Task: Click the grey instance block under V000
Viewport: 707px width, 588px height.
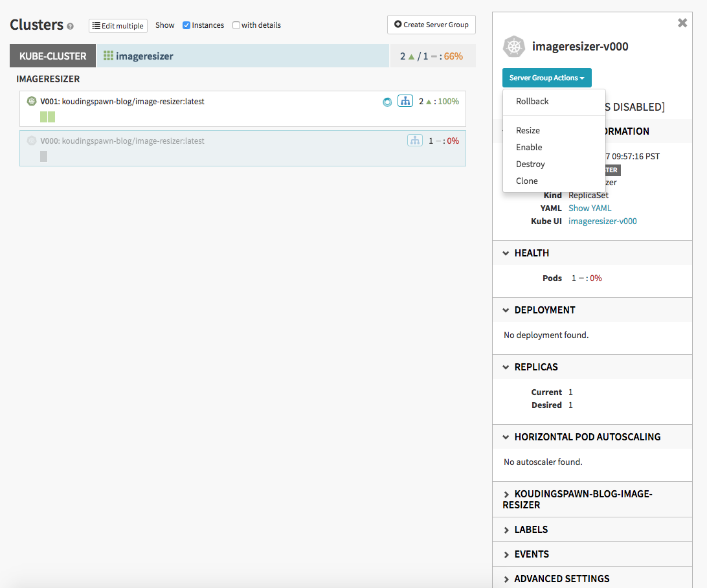Action: tap(43, 156)
